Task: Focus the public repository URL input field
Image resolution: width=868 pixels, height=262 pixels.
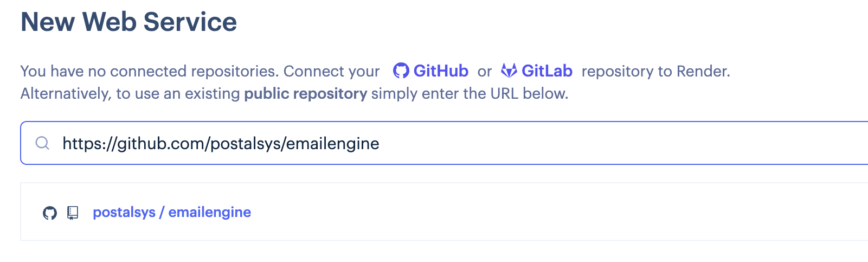Action: (x=444, y=143)
